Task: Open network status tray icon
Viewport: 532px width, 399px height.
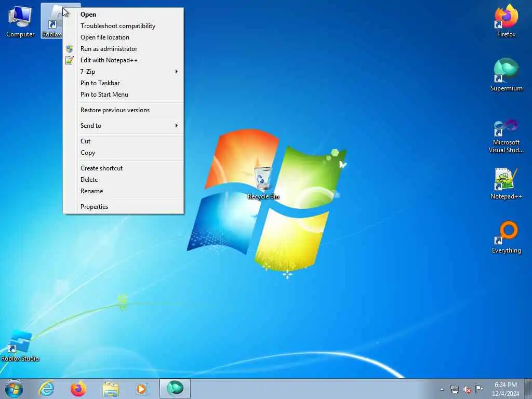Action: click(454, 389)
